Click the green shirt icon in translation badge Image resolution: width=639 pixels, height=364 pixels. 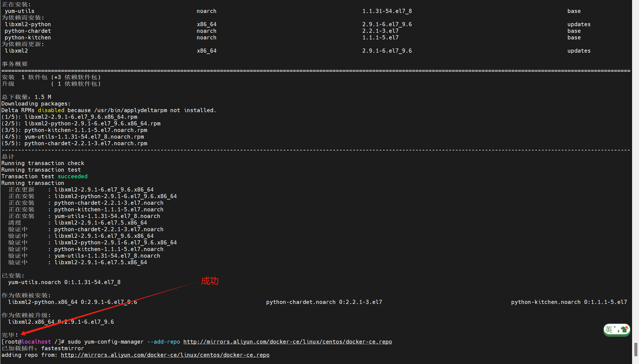coord(624,330)
